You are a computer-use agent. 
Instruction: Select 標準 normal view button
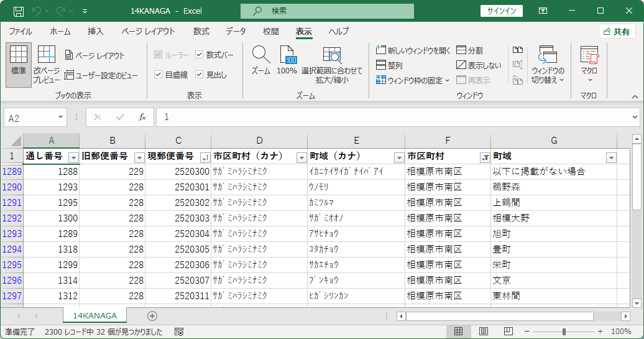tap(19, 65)
